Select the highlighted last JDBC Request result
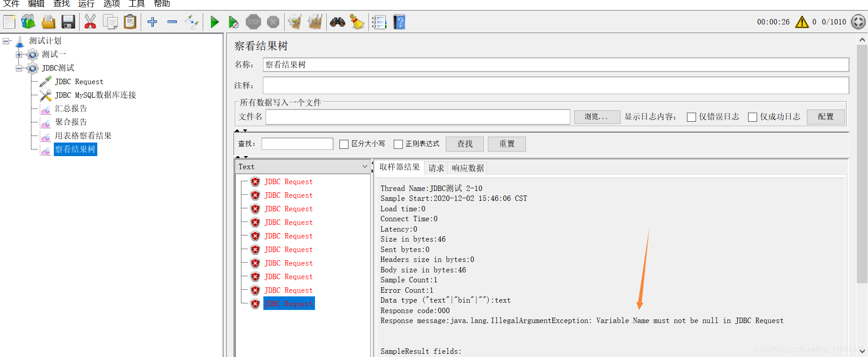 point(289,304)
